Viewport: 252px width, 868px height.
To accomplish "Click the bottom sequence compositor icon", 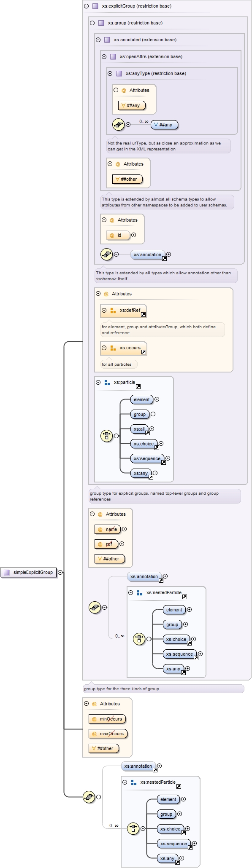I will [89, 797].
